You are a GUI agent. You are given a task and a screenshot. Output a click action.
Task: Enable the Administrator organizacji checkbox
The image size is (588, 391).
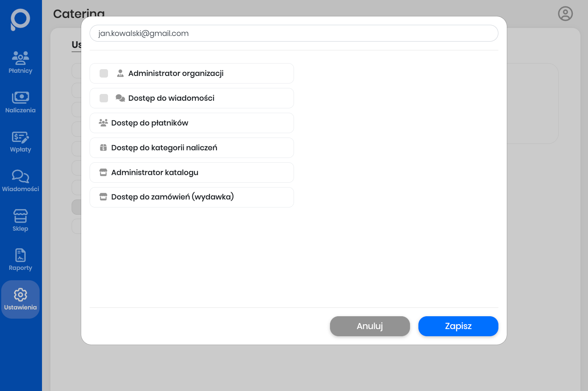tap(104, 74)
